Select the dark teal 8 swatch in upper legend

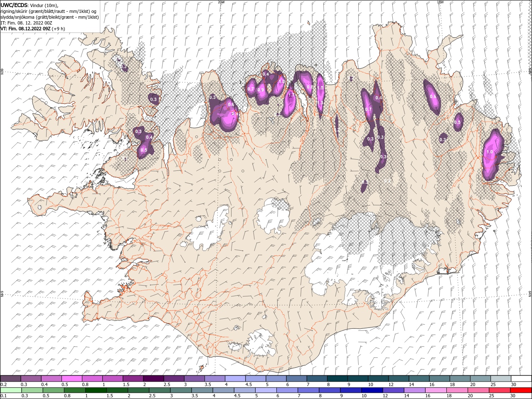coord(337,379)
